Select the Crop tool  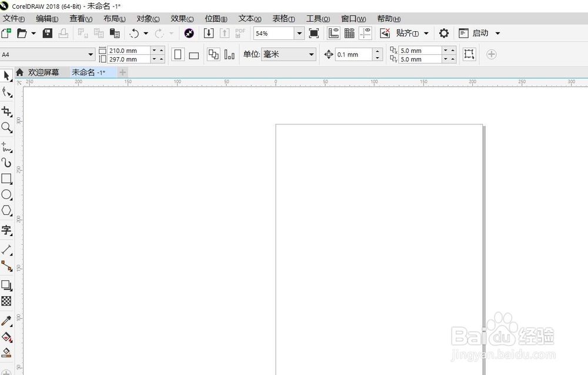click(6, 111)
